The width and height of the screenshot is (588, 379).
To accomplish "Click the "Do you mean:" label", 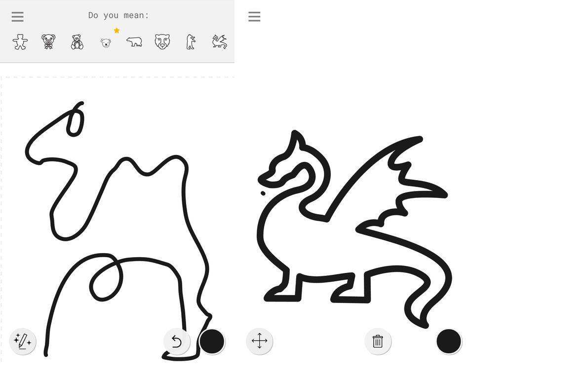I will pyautogui.click(x=118, y=15).
